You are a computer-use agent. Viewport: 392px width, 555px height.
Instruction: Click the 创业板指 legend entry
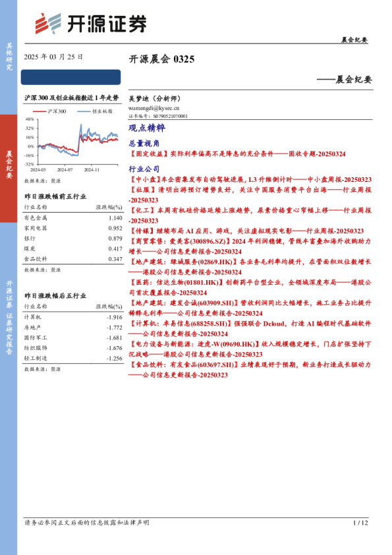[x=95, y=111]
